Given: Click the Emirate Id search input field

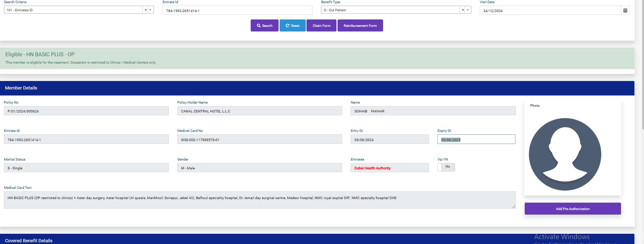Looking at the screenshot, I should [237, 11].
